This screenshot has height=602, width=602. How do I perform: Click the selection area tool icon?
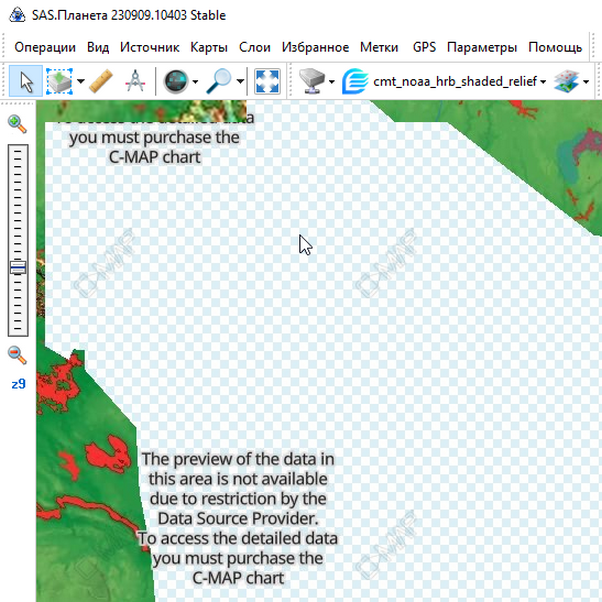(59, 81)
